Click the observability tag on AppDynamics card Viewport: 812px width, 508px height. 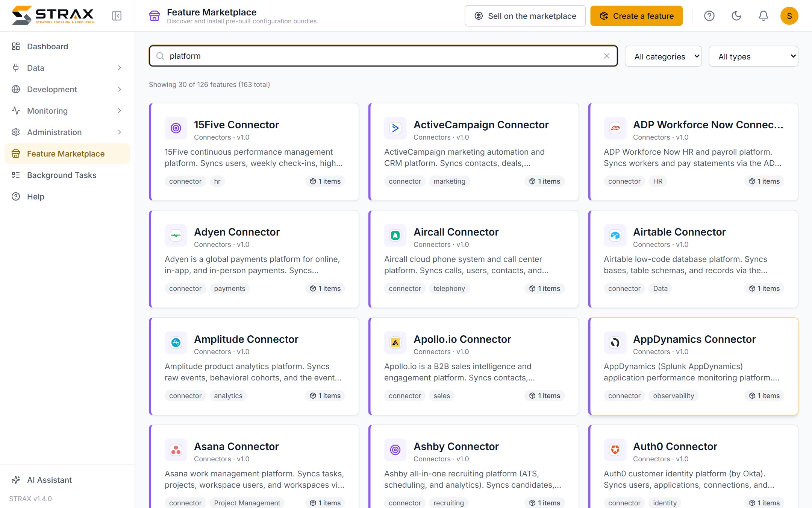[674, 395]
